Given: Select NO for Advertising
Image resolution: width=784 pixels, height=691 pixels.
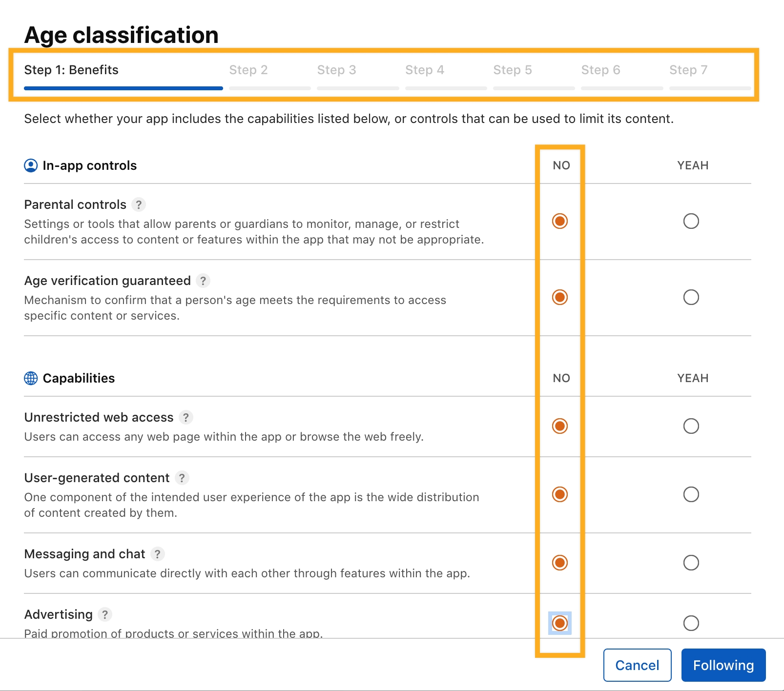Looking at the screenshot, I should pos(560,623).
